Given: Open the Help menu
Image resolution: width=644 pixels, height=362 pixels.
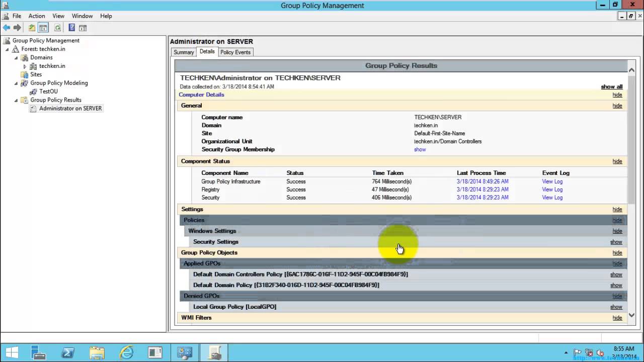Looking at the screenshot, I should pyautogui.click(x=106, y=16).
